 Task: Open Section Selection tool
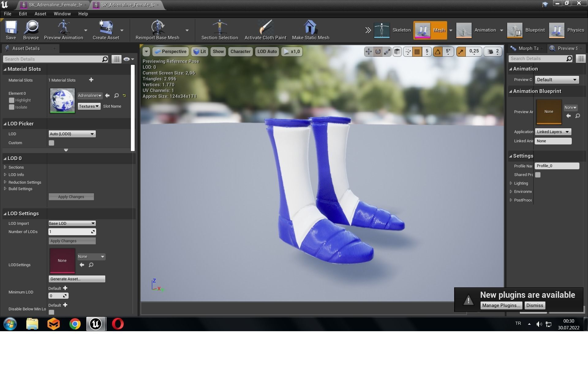(x=219, y=28)
